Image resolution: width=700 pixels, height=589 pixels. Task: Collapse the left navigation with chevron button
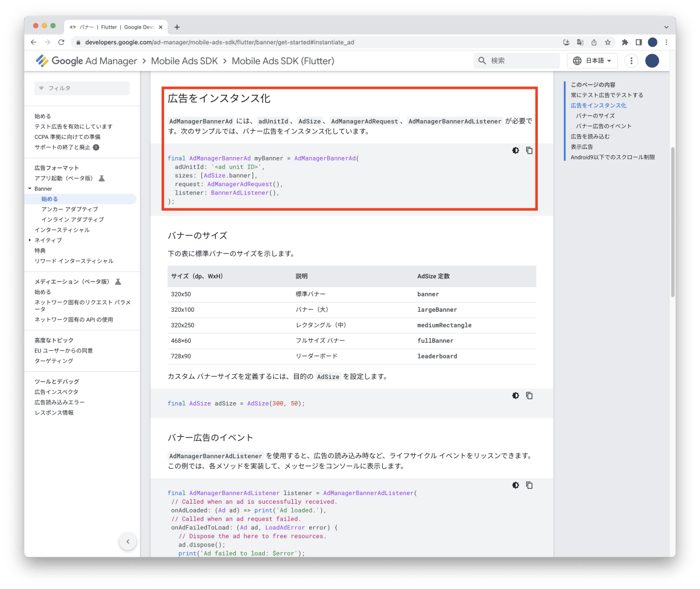point(128,541)
